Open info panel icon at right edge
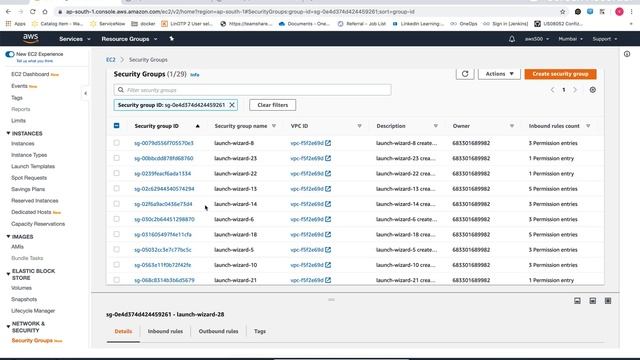The image size is (640, 360). tap(627, 54)
